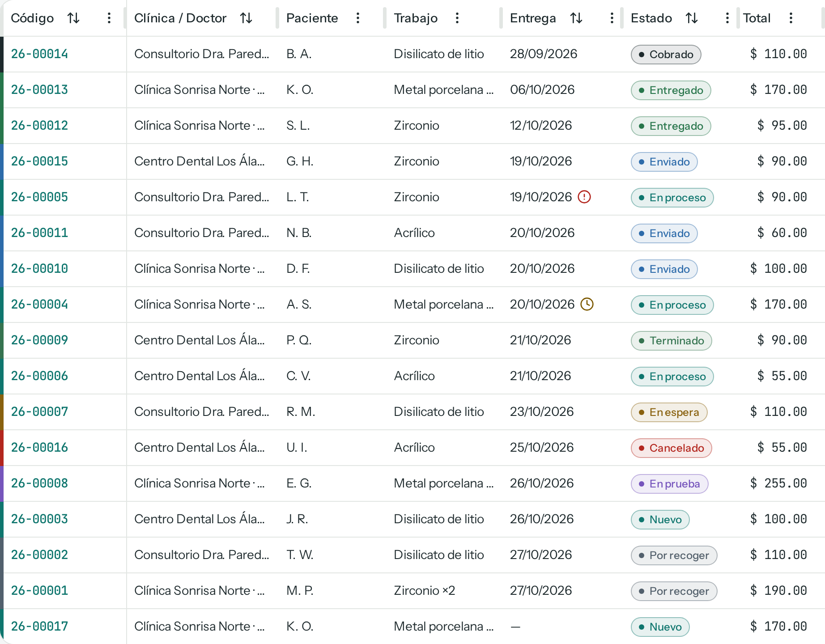Click Cancelado status badge on 26-00016
Screen dimensions: 825x644
(x=671, y=448)
